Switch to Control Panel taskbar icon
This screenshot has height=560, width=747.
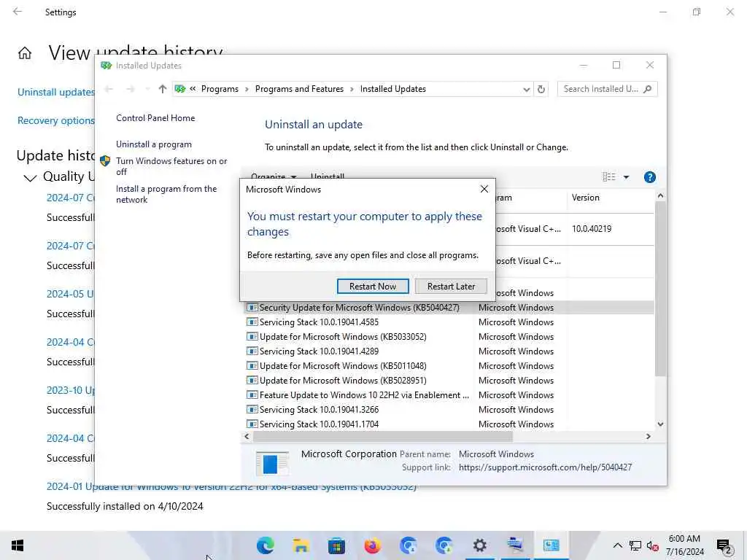click(551, 545)
